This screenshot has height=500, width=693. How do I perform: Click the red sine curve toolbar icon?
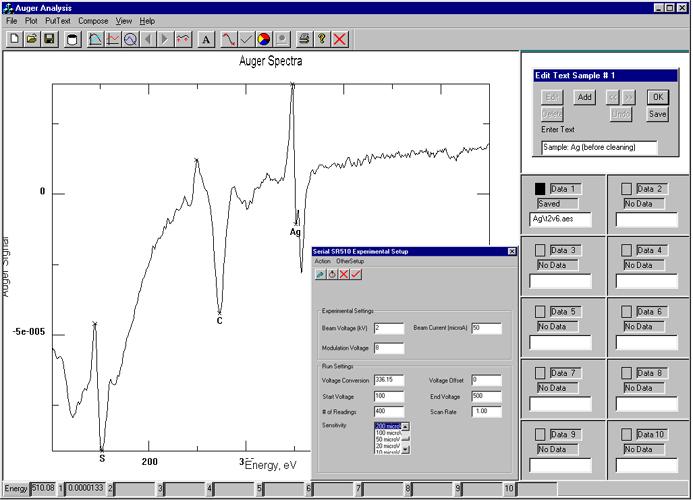click(229, 39)
